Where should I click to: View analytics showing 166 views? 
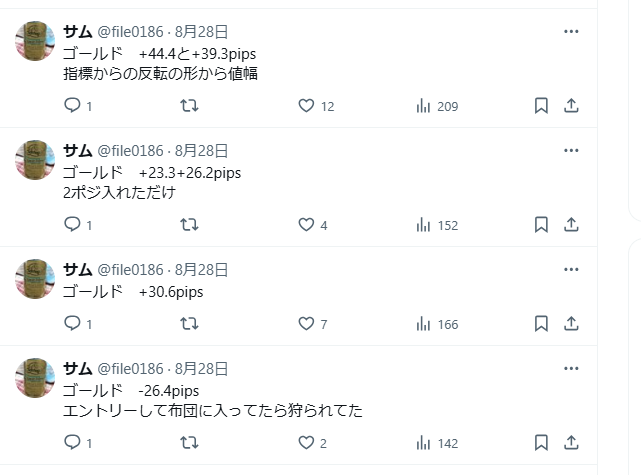pos(423,324)
